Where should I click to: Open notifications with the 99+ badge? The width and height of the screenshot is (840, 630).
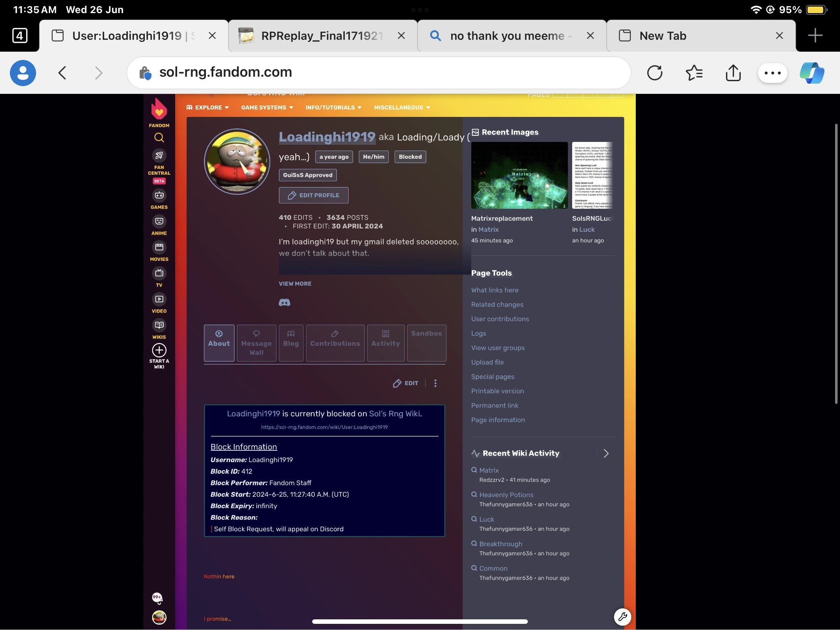tap(157, 598)
